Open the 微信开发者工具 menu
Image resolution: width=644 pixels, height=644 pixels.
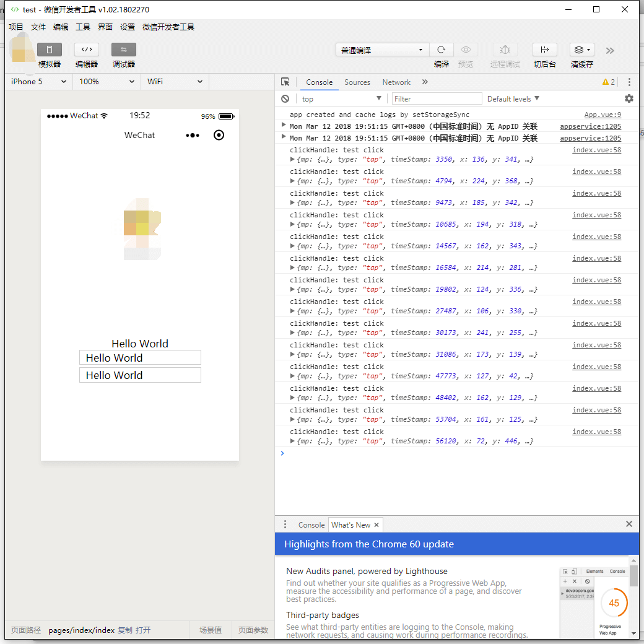[x=168, y=27]
